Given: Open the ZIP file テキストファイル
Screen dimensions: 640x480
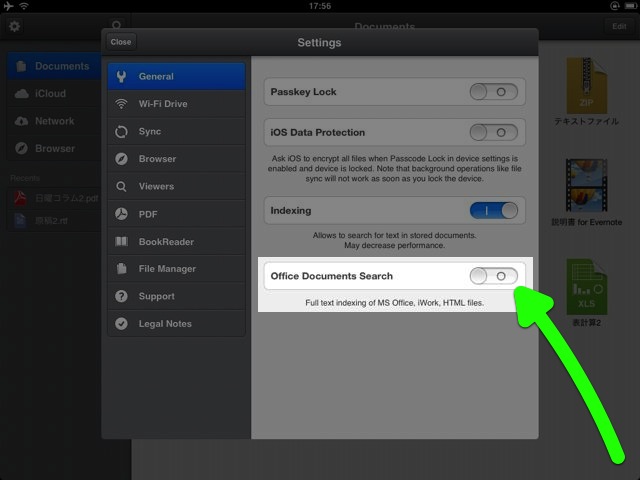Looking at the screenshot, I should click(x=587, y=92).
